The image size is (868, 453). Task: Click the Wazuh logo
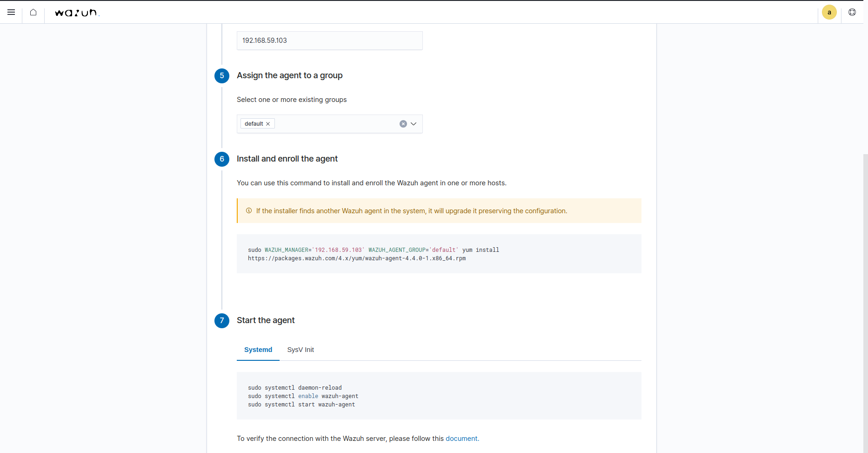76,13
